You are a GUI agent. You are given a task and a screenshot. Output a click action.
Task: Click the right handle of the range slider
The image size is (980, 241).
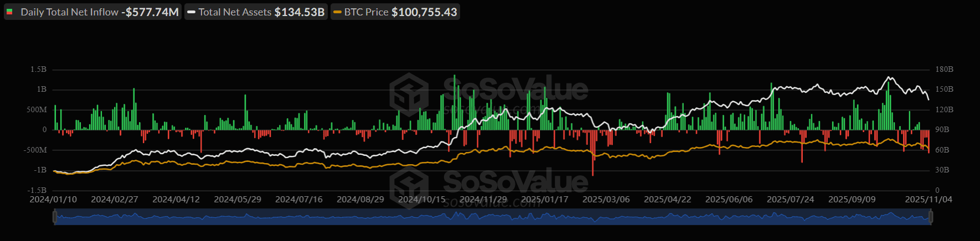[x=931, y=217]
